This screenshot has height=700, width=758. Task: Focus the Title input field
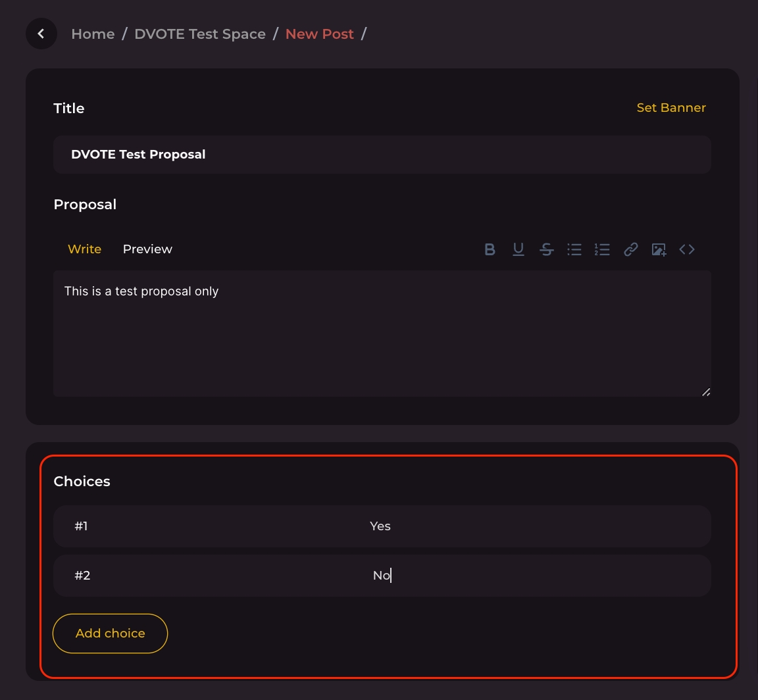coord(382,155)
